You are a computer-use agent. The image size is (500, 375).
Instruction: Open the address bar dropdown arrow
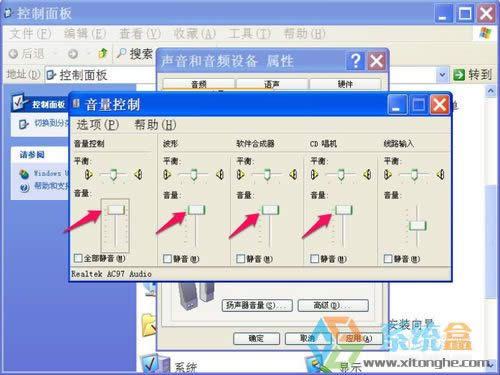442,75
